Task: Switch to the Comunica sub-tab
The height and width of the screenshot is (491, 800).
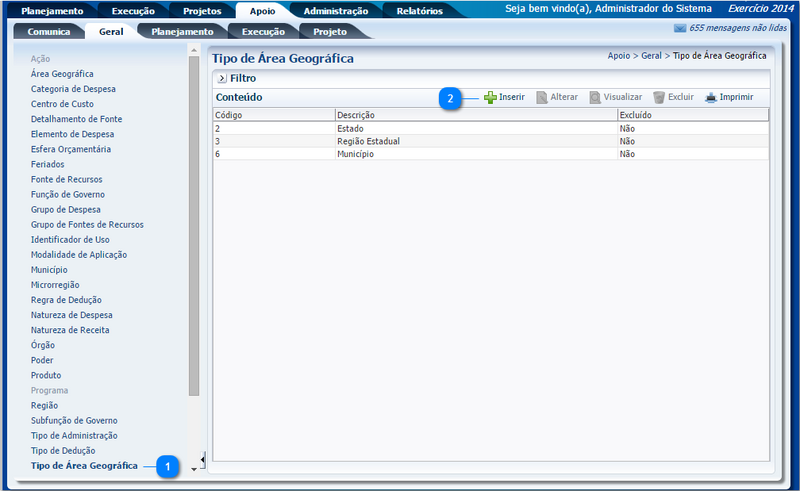Action: click(49, 32)
